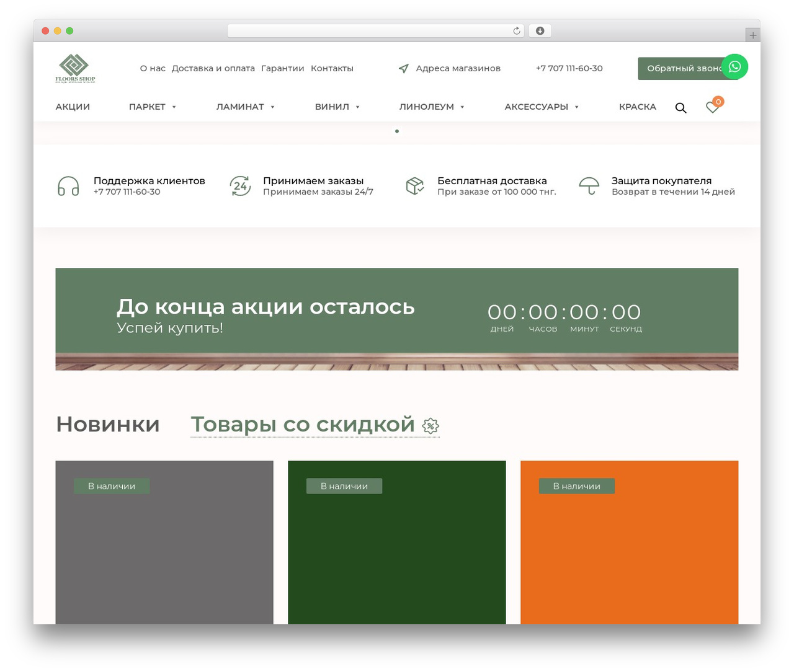Open the orange product card
This screenshot has width=794, height=672.
(630, 542)
